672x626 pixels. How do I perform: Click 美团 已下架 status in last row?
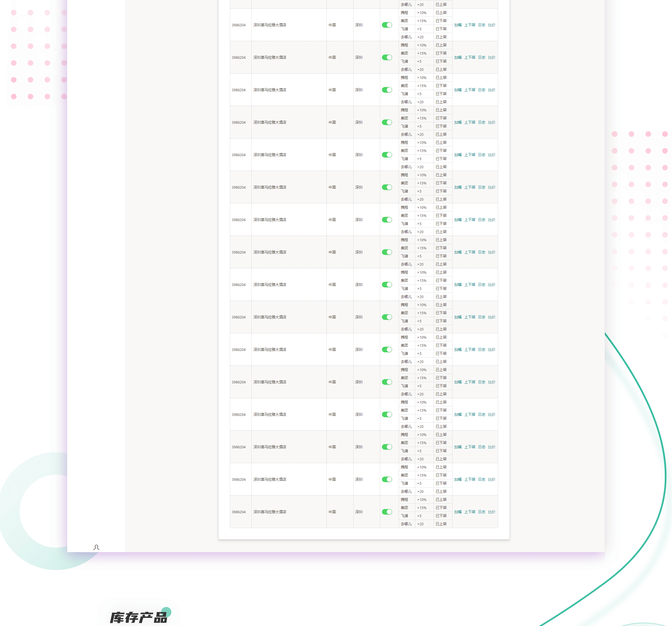[441, 507]
